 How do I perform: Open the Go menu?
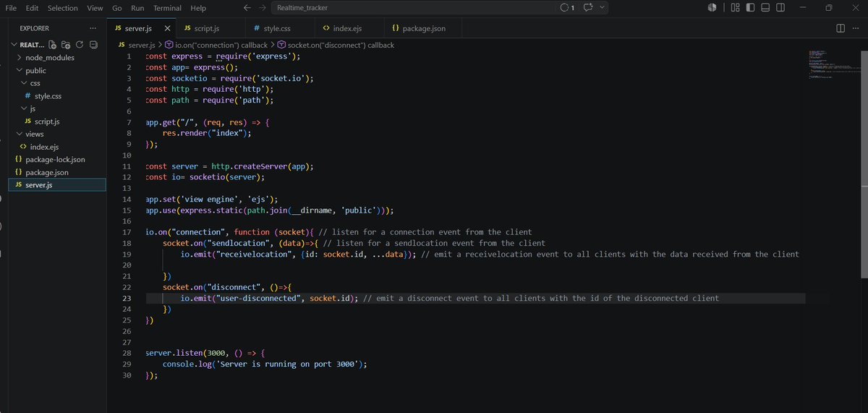click(x=117, y=8)
